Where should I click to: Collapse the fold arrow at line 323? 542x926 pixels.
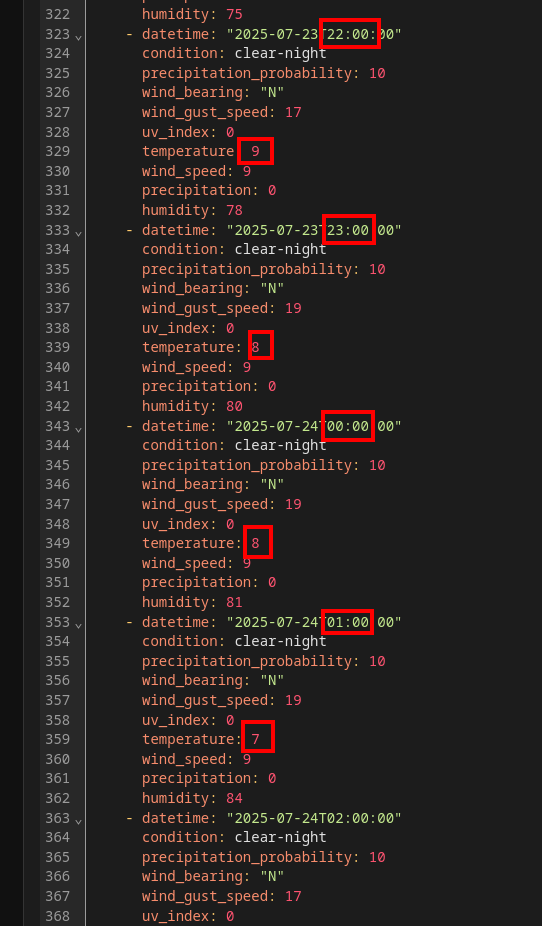(x=79, y=37)
